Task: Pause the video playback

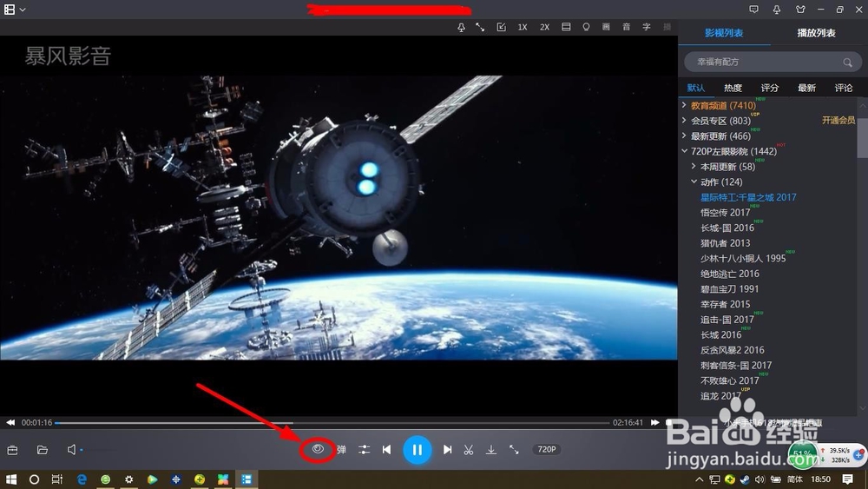Action: [x=417, y=450]
